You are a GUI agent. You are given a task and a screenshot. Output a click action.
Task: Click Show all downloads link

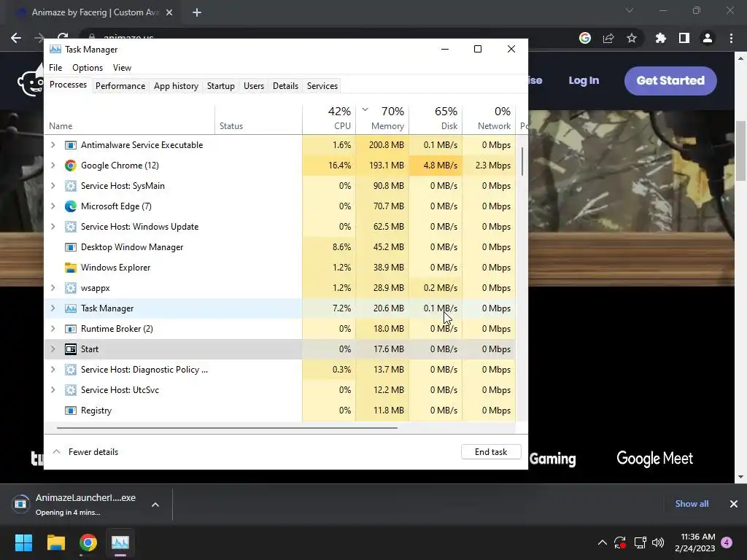(692, 504)
